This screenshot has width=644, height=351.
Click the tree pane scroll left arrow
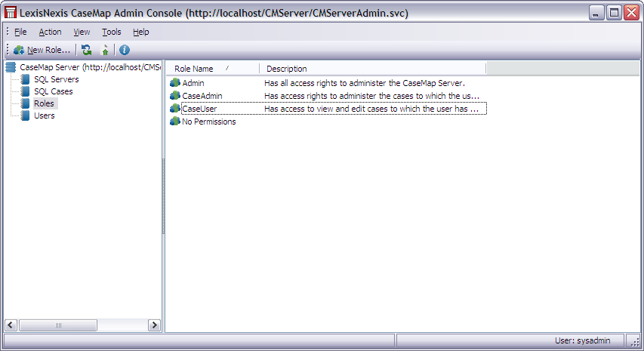11,325
